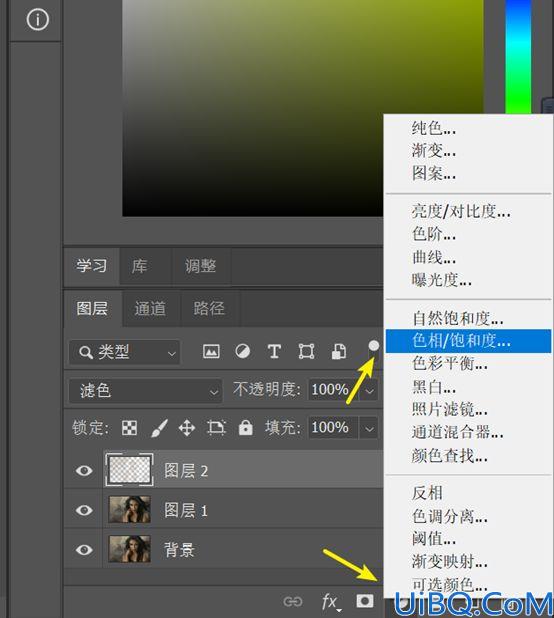Switch to the 图层 tab
Viewport: 554px width, 618px height.
pyautogui.click(x=92, y=308)
